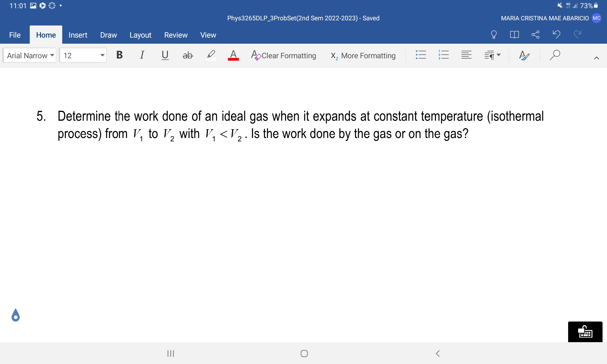Tap the blue text cursor handle
This screenshot has height=364, width=607.
coord(15,315)
